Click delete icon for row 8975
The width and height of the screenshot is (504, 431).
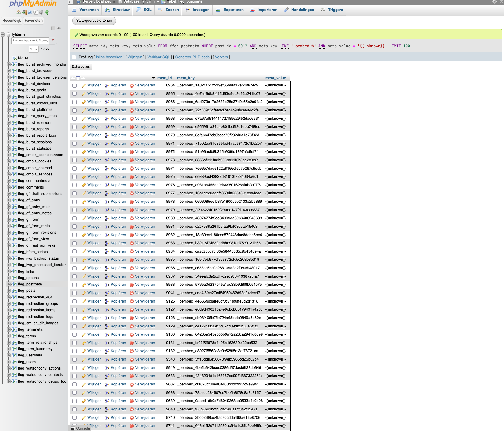132,177
